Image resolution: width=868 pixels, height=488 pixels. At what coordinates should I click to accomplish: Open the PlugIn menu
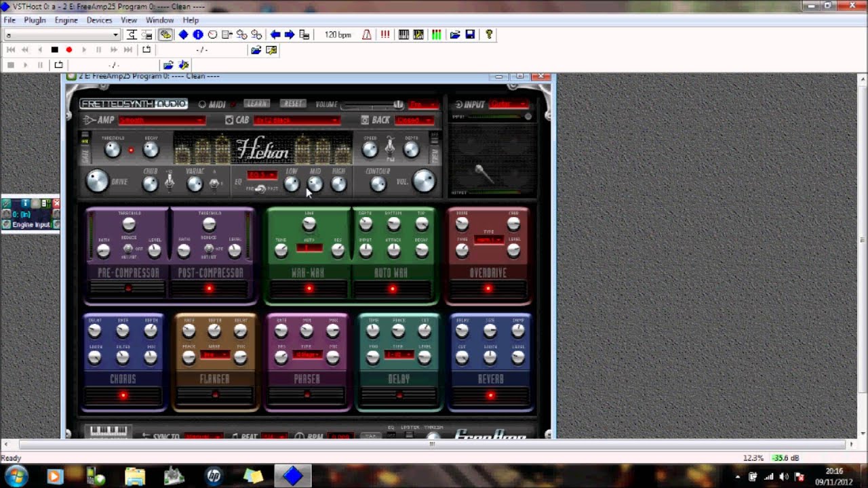(x=35, y=20)
